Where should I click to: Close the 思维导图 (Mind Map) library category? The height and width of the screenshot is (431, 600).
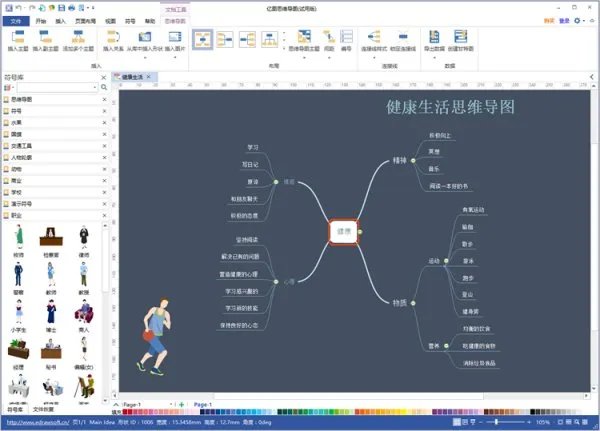point(104,100)
